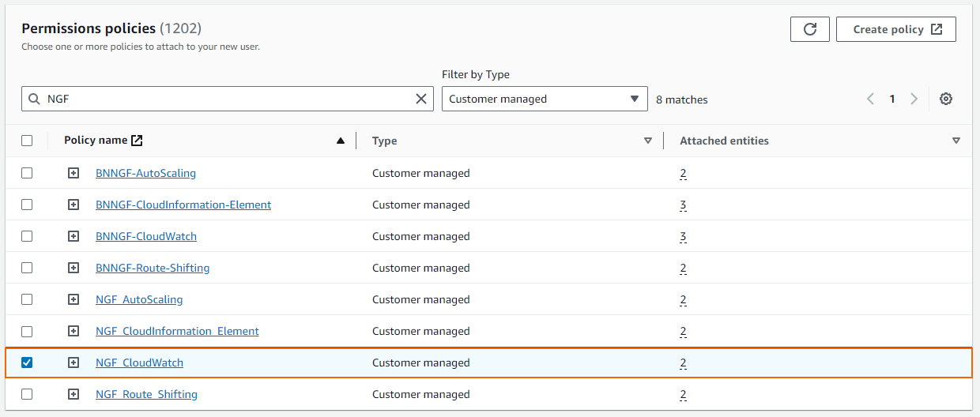Go to the previous page arrow
The image size is (980, 417).
[870, 99]
